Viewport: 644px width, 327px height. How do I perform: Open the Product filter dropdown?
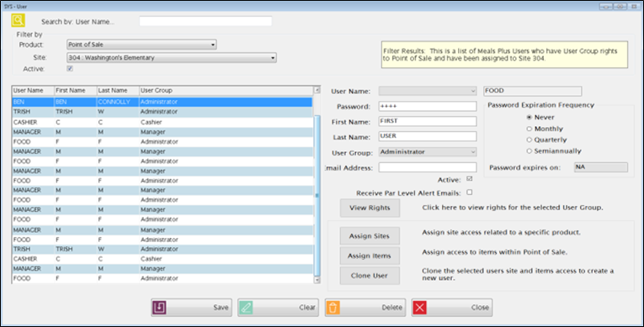(x=141, y=45)
